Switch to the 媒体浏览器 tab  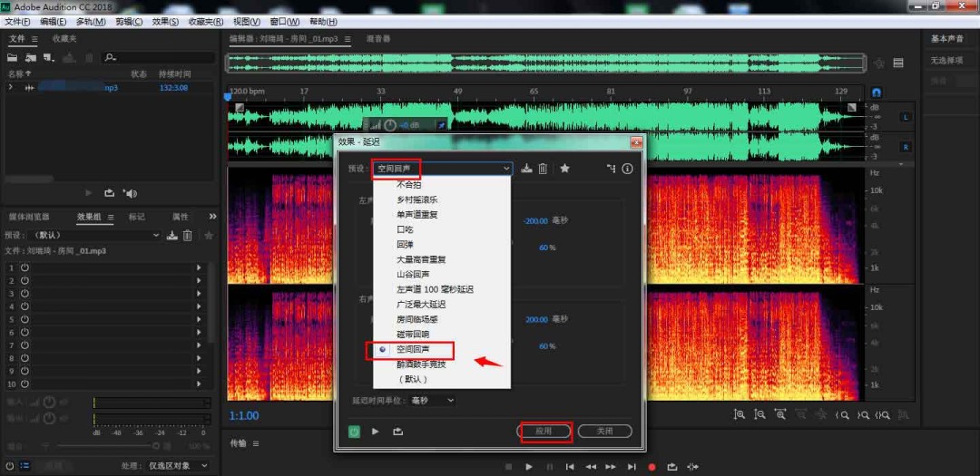tap(28, 217)
